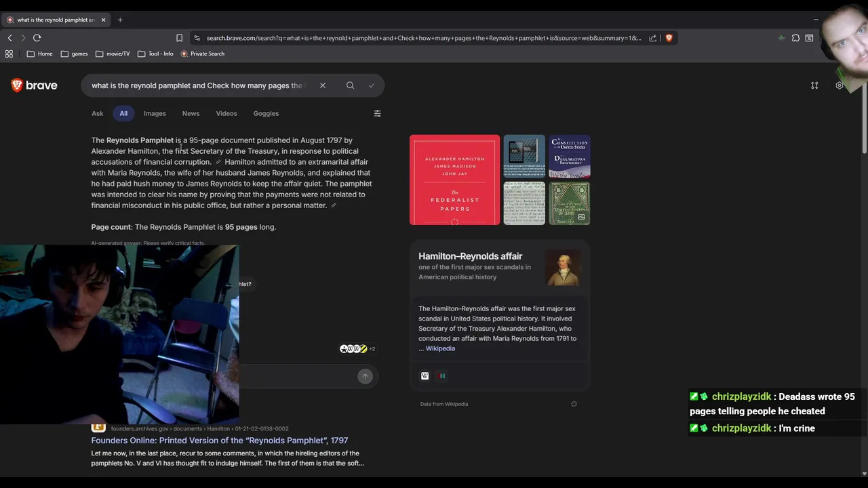Open the Brave Shields lion icon
Image resolution: width=868 pixels, height=488 pixels.
tap(669, 38)
